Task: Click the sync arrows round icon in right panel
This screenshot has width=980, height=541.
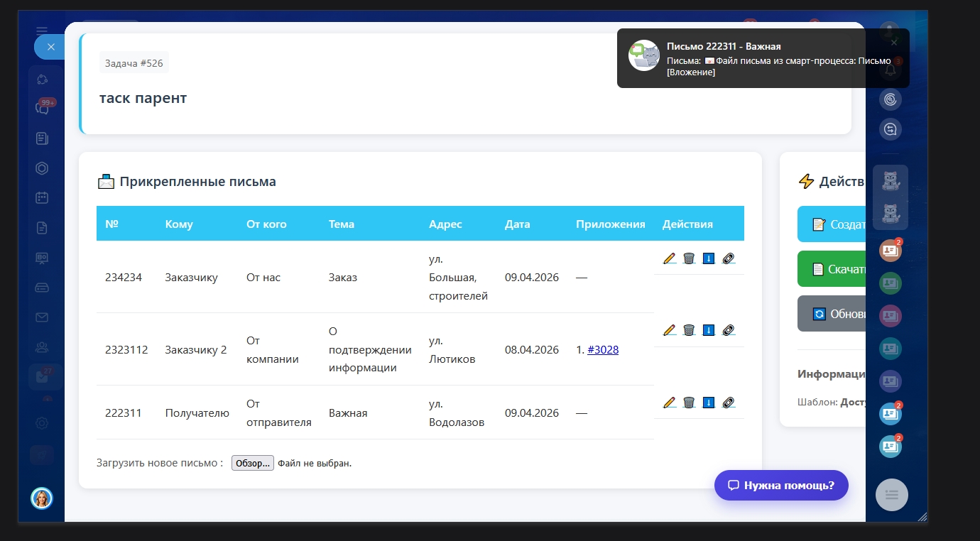Action: point(891,129)
